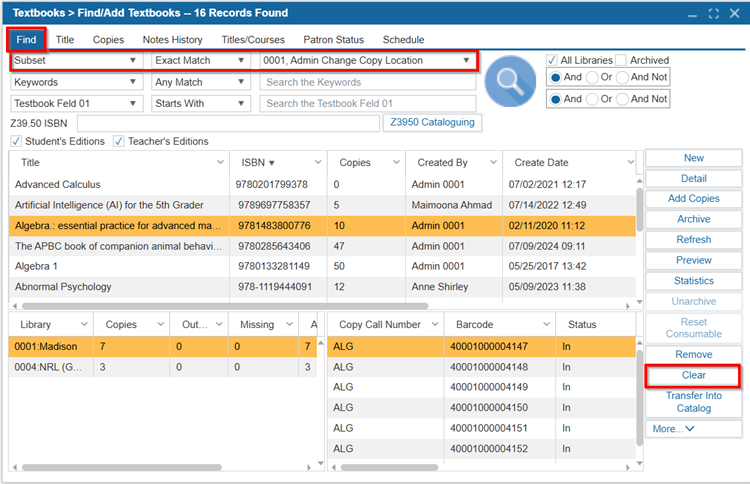This screenshot has height=484, width=750.
Task: Switch to the Title tab
Action: pos(65,40)
